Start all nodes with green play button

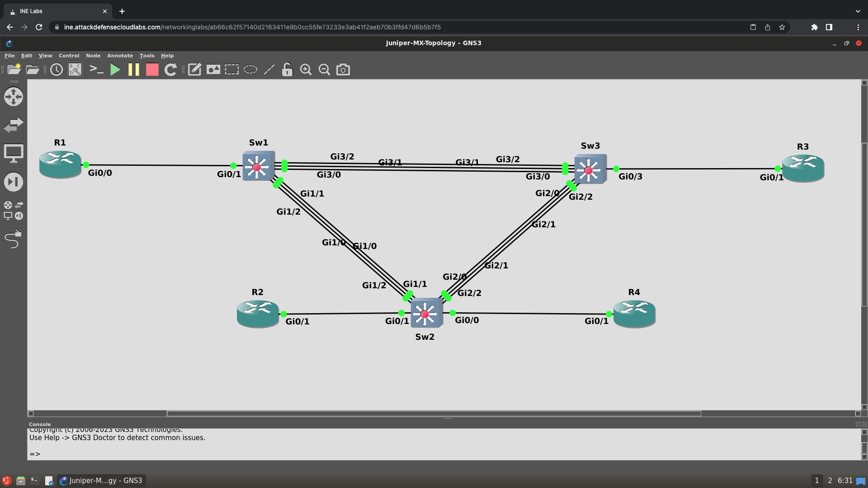[x=115, y=70]
